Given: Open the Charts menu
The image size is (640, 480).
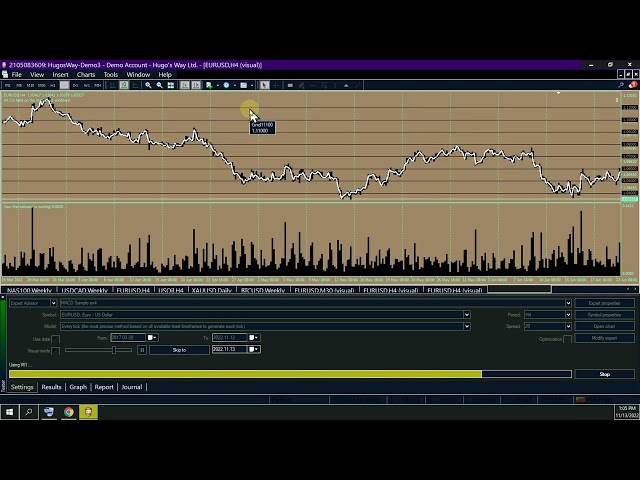Looking at the screenshot, I should pos(86,74).
